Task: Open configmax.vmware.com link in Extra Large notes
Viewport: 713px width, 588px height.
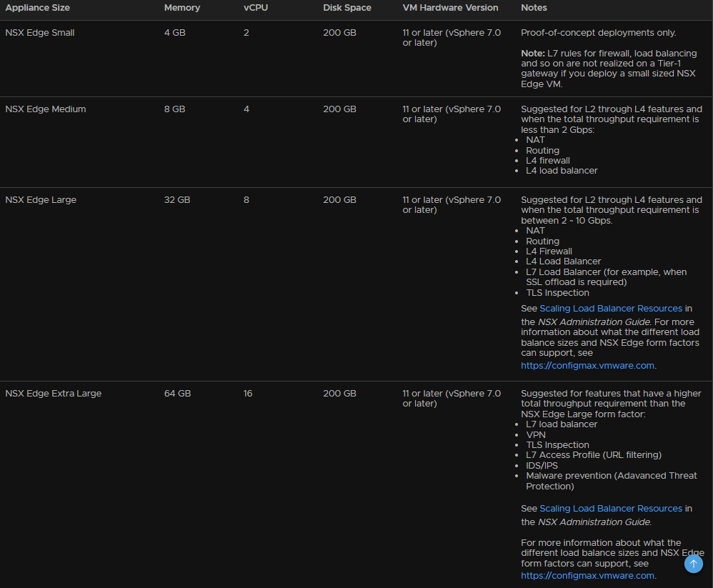Action: (587, 576)
